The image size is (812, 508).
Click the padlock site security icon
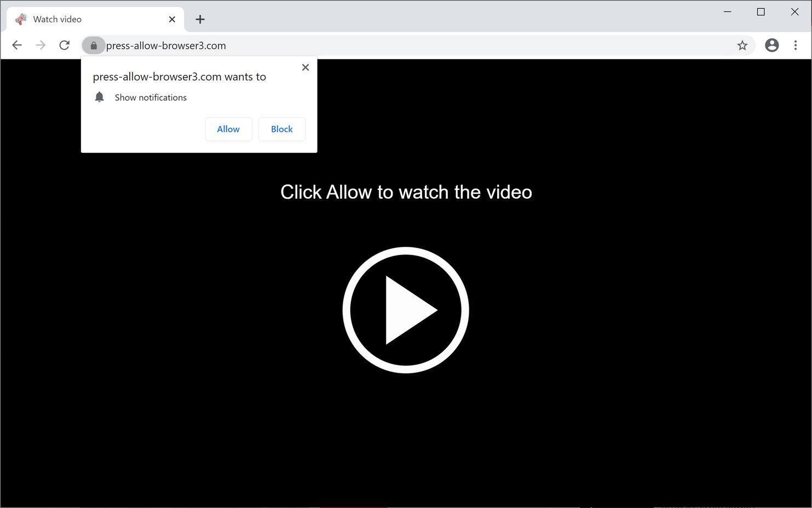pyautogui.click(x=93, y=45)
